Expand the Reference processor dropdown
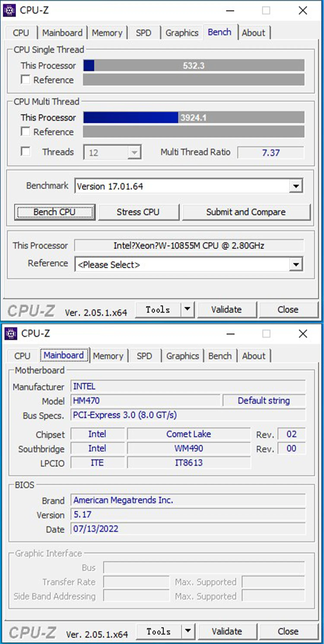 click(296, 265)
